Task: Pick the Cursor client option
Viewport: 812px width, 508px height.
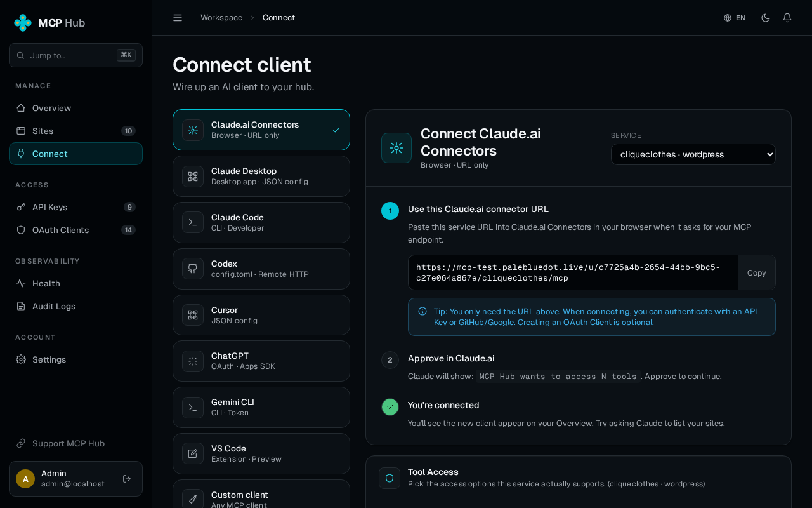Action: pos(261,315)
